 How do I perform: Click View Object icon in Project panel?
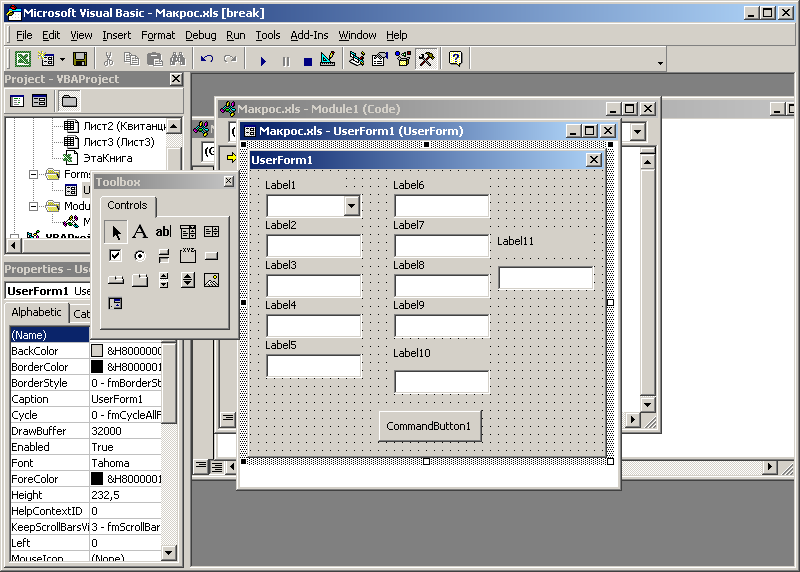[x=39, y=101]
